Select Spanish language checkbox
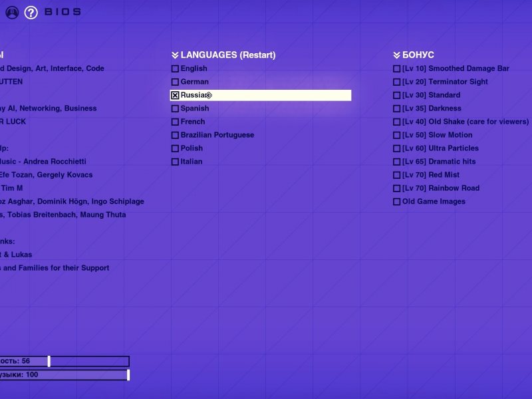This screenshot has width=532, height=399. [175, 108]
